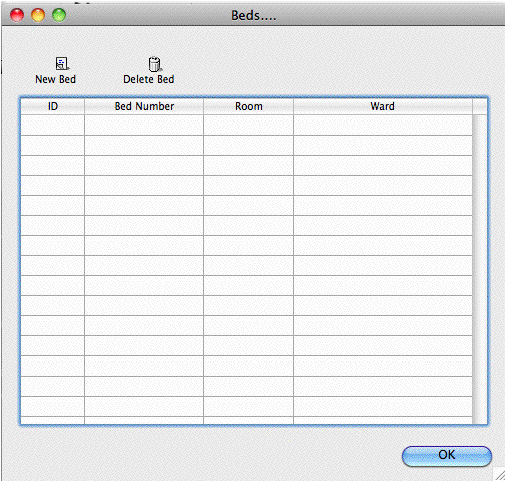Sort by the Bed Number column header
Viewport: 507px width, 481px height.
pos(144,106)
